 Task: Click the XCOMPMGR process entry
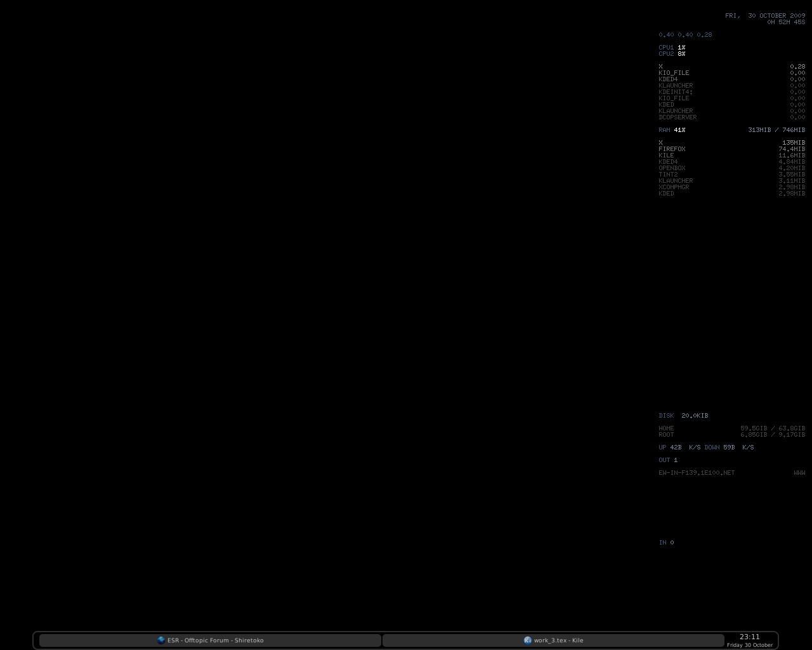[674, 187]
